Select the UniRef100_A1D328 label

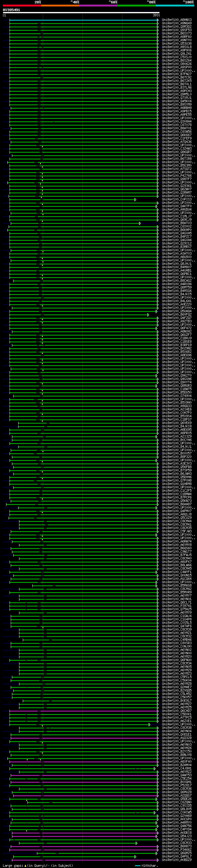pos(177,738)
